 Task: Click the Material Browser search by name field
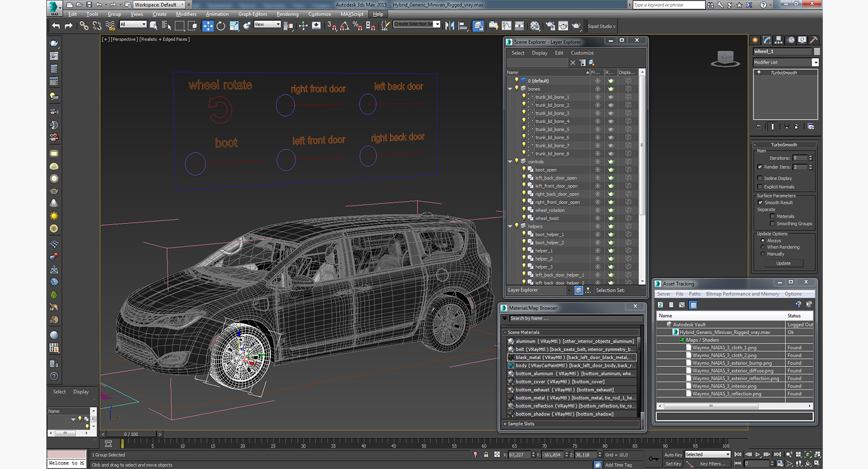tap(576, 318)
